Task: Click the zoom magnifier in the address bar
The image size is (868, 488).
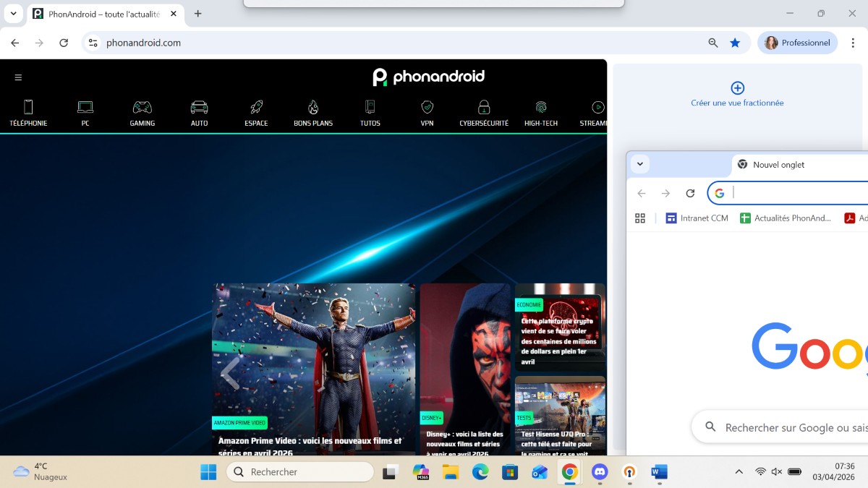Action: (713, 43)
